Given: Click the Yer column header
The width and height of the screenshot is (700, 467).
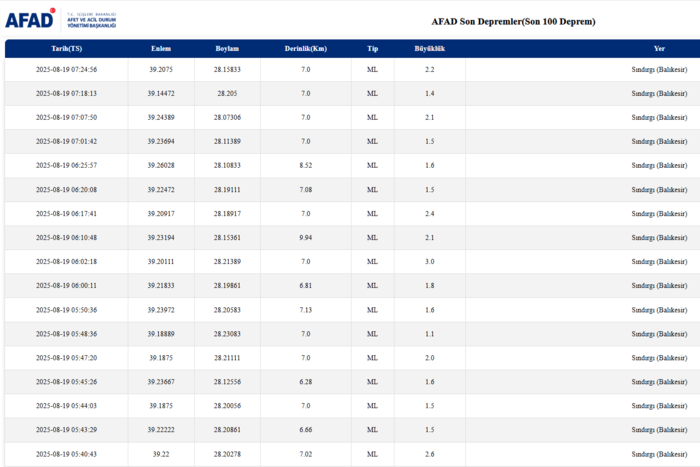Looking at the screenshot, I should point(659,48).
